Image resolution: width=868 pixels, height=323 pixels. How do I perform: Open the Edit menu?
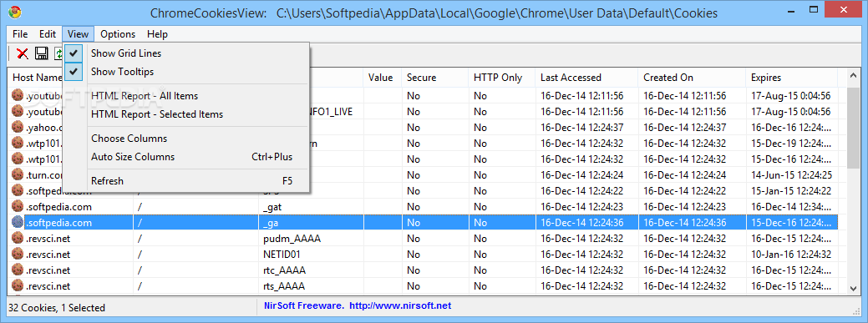48,34
